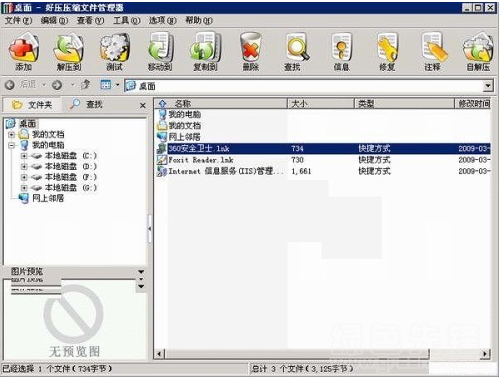
Task: Expand 本地磁盘 (D:) tree node
Action: click(24, 166)
